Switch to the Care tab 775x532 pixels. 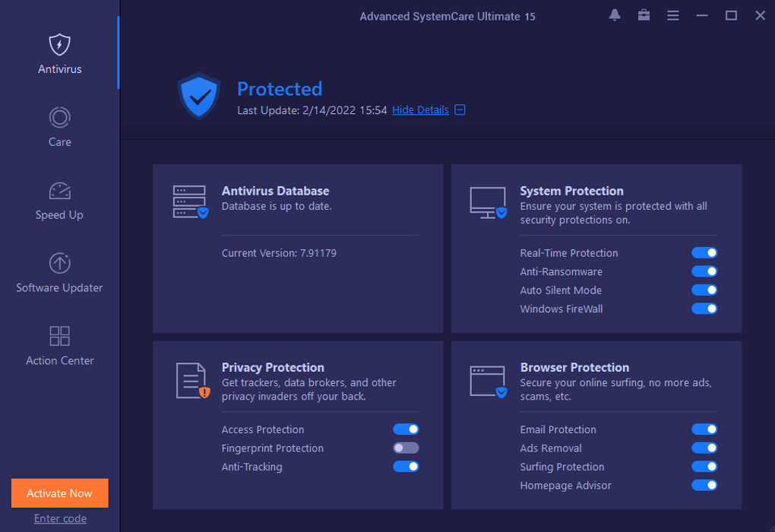click(x=59, y=128)
